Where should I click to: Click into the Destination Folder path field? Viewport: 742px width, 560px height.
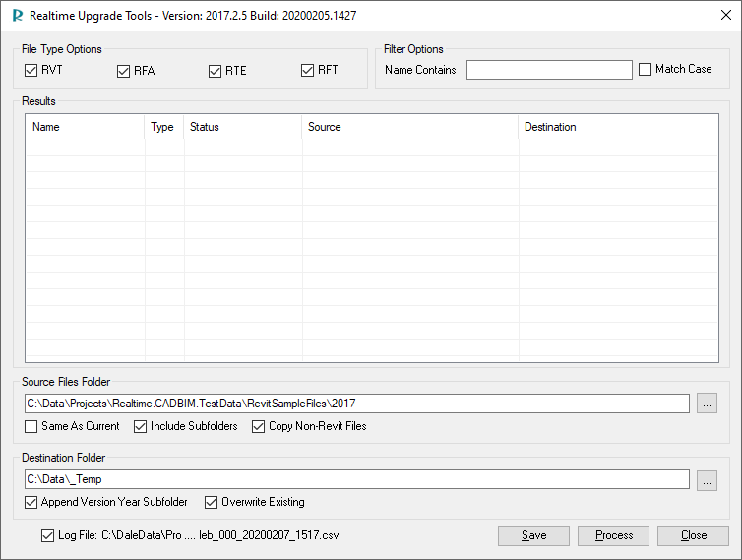coord(357,479)
